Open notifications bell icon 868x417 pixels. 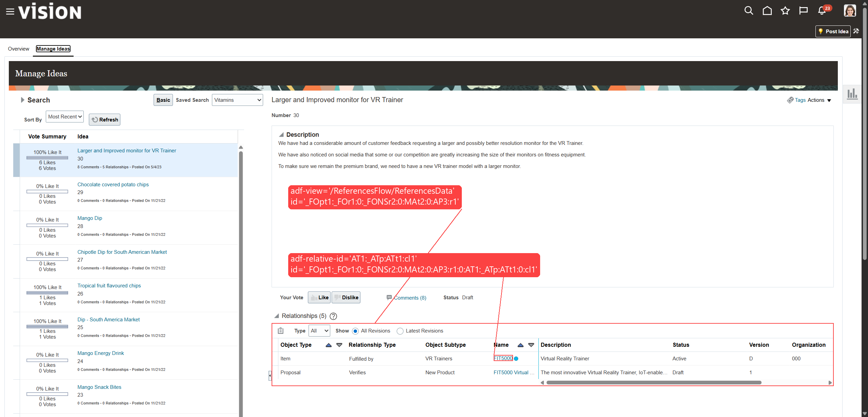coord(822,11)
